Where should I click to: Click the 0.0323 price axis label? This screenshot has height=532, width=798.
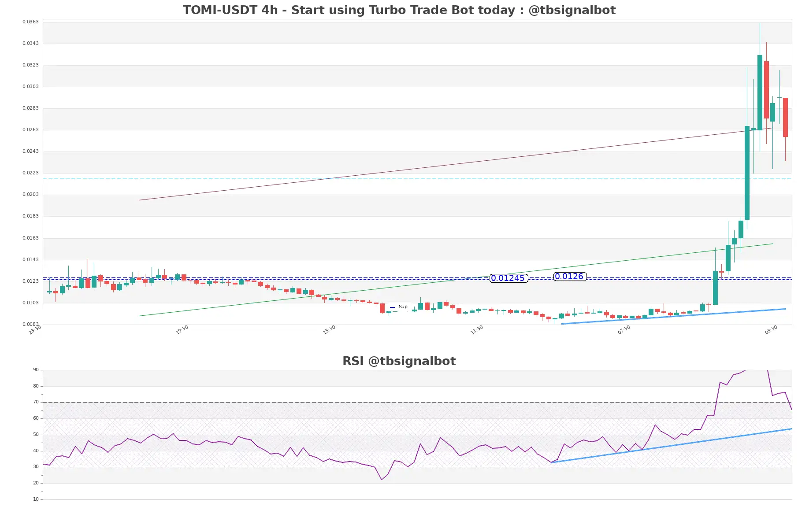[x=30, y=65]
